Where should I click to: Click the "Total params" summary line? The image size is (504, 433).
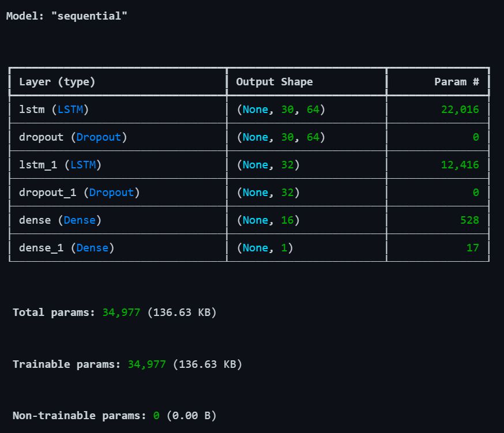pos(114,312)
